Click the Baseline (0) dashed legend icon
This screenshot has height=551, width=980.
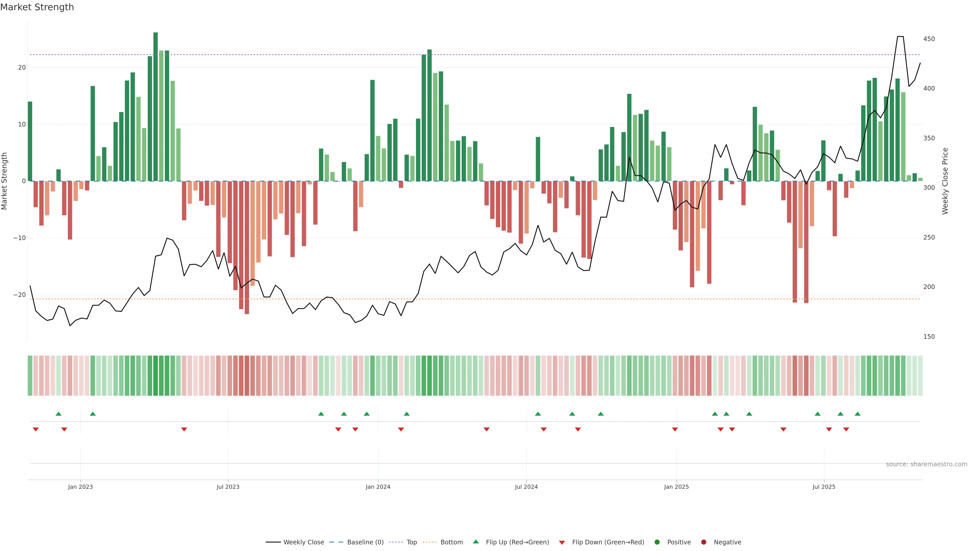336,542
